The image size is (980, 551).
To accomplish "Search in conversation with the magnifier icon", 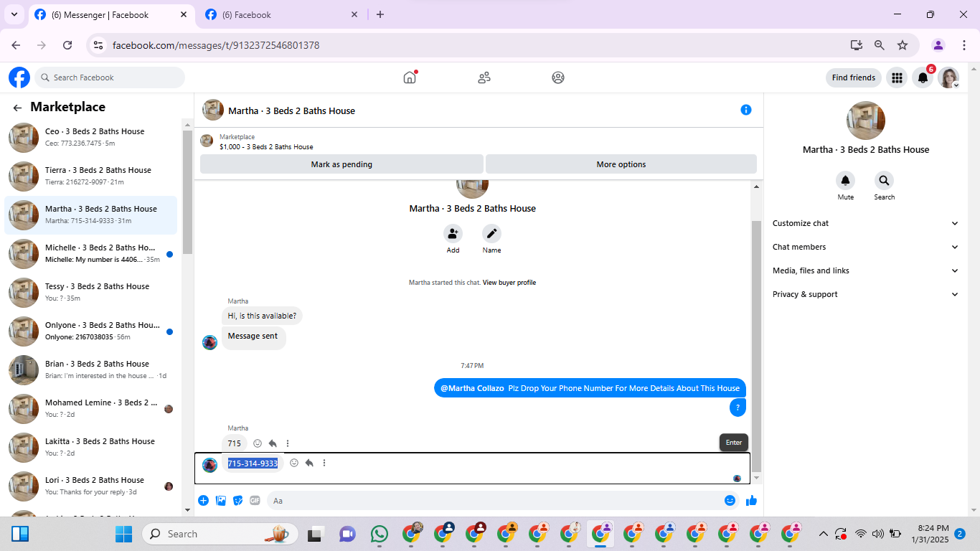I will click(884, 180).
